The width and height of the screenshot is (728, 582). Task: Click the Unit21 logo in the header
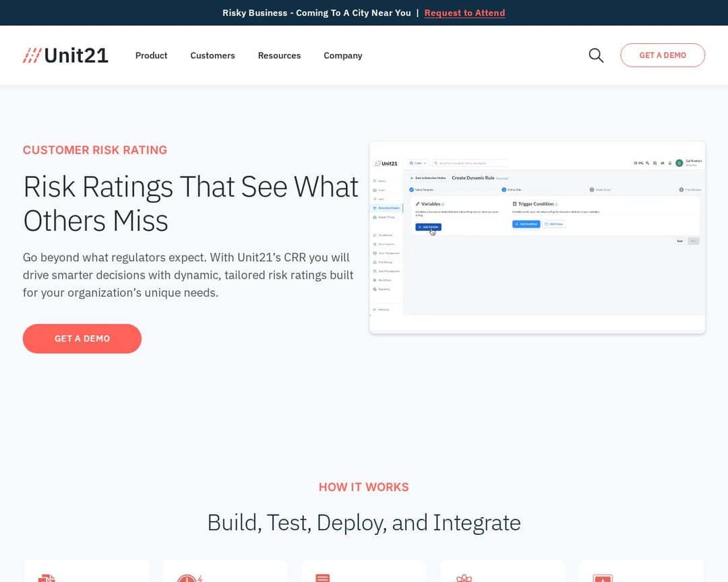[x=65, y=55]
